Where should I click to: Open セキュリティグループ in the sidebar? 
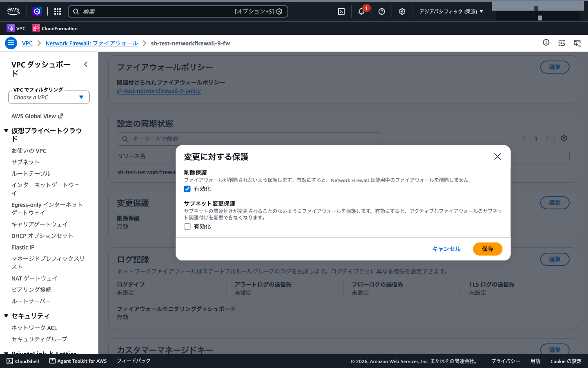click(39, 339)
